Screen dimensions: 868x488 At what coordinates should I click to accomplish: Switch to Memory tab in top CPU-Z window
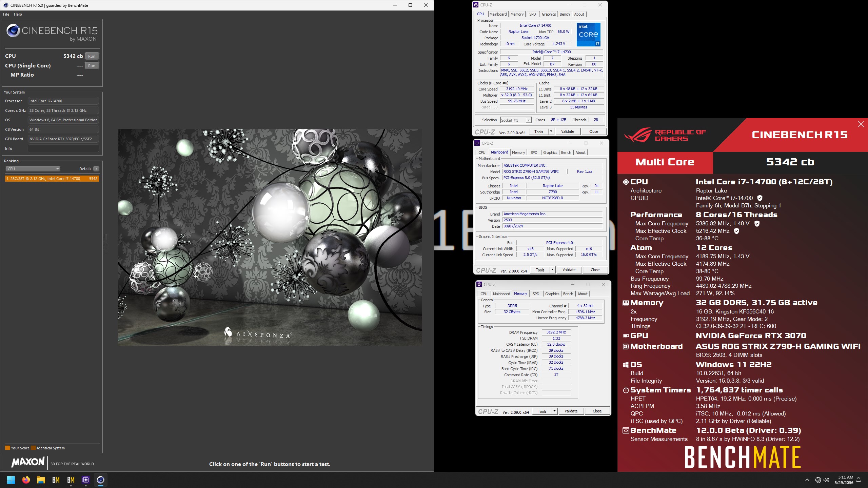tap(517, 14)
